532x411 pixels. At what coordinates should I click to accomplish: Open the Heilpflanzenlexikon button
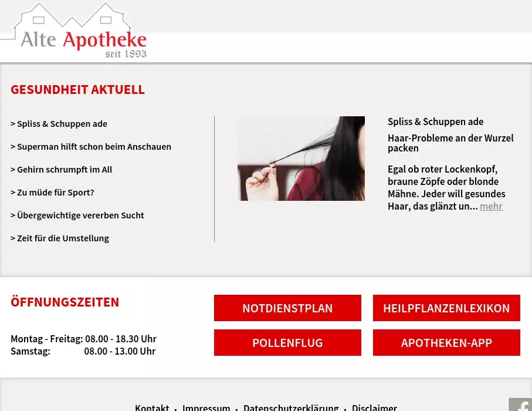(446, 308)
